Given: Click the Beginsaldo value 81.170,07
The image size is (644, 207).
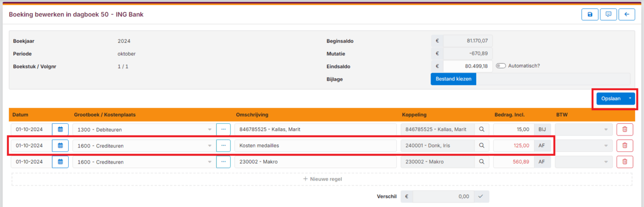Looking at the screenshot, I should pos(467,41).
